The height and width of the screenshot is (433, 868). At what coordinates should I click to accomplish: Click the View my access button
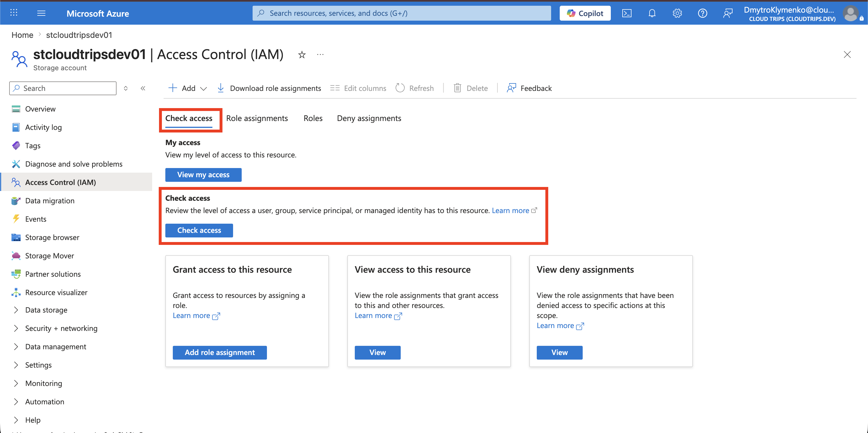(203, 175)
